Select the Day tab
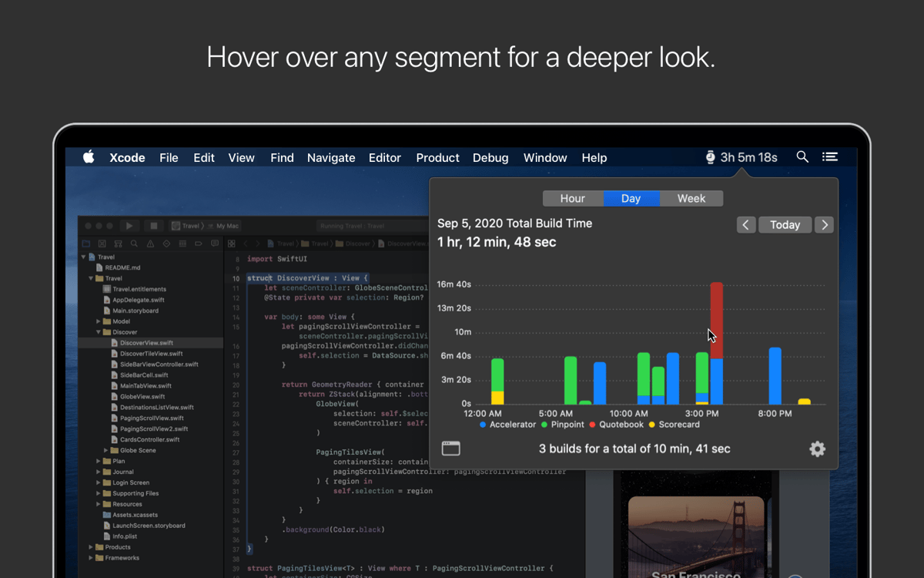 pos(631,198)
